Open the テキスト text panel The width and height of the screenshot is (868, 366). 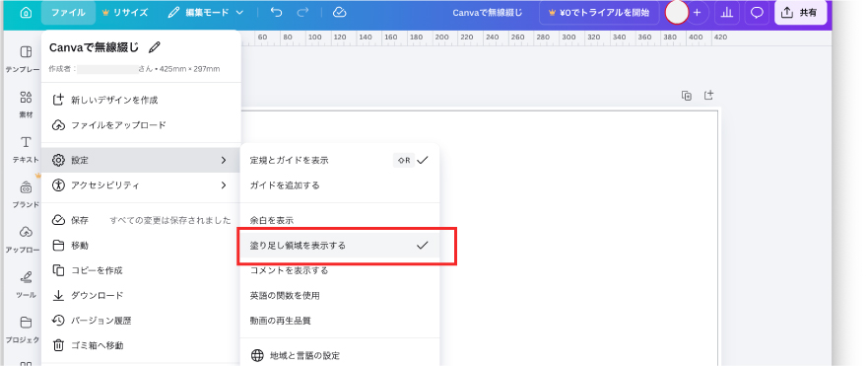coord(26,149)
